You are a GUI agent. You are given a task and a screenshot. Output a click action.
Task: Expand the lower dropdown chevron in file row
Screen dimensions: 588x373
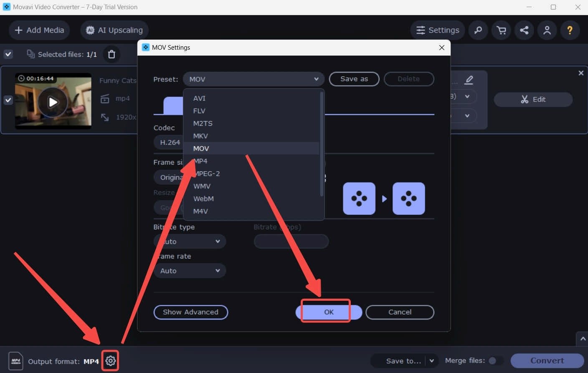(x=467, y=116)
